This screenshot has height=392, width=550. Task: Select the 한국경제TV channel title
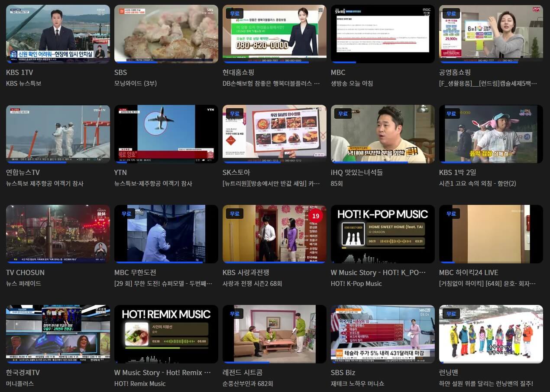pos(23,373)
